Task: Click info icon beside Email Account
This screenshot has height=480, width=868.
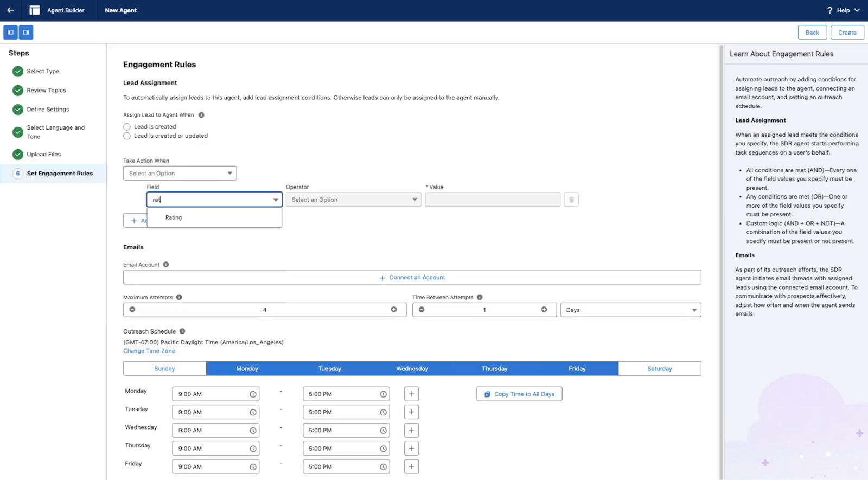Action: tap(166, 265)
